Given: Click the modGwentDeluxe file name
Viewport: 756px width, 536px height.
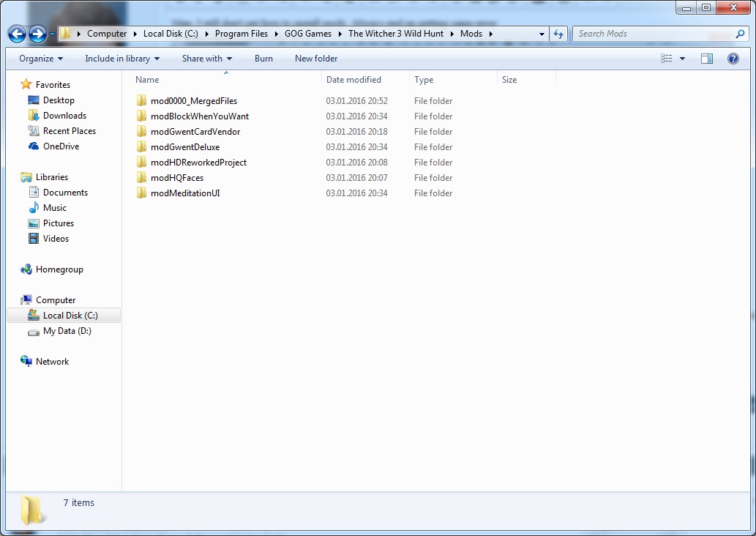Looking at the screenshot, I should pos(185,147).
